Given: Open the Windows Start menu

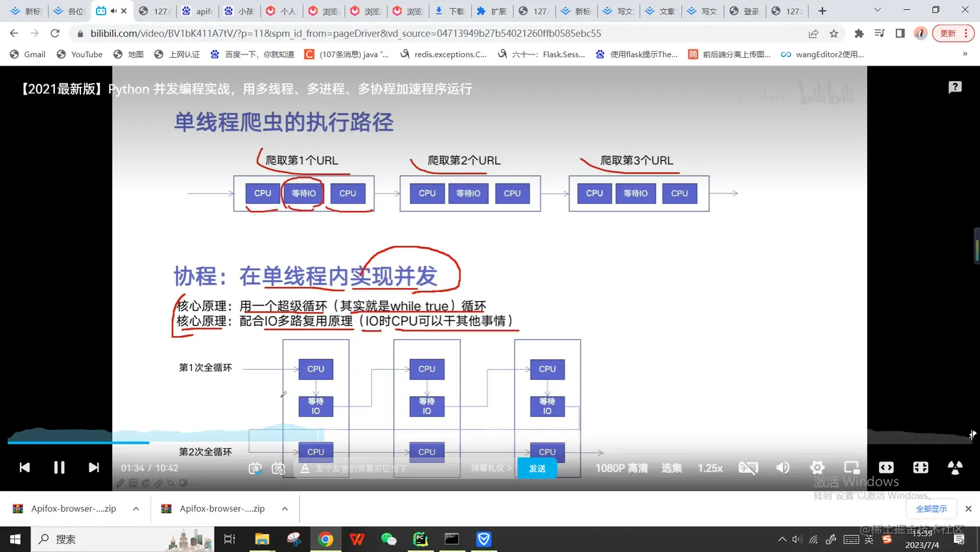Looking at the screenshot, I should 15,539.
